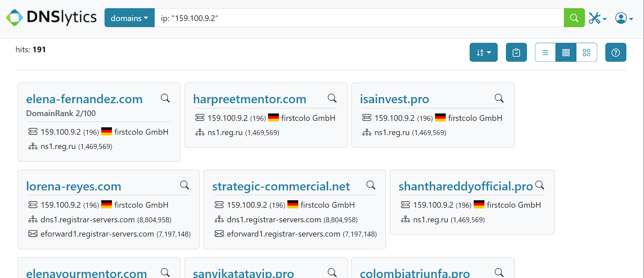Open the sort order dropdown

click(x=483, y=52)
